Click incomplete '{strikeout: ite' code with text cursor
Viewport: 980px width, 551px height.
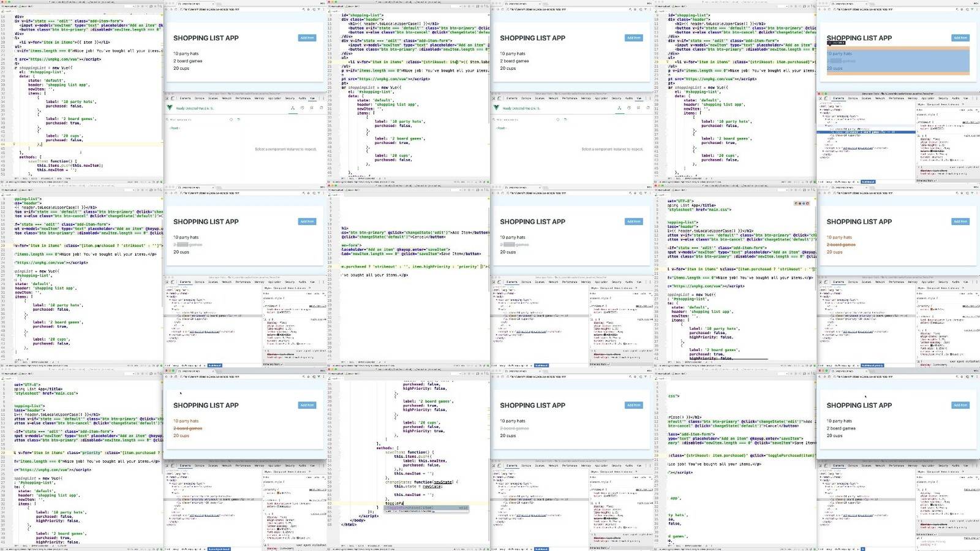coord(440,62)
